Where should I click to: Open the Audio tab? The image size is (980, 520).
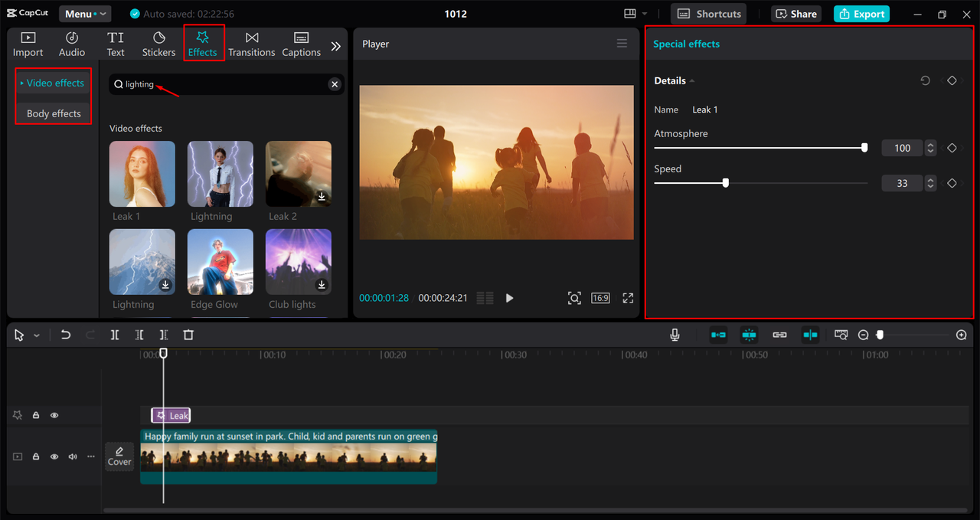(x=72, y=44)
